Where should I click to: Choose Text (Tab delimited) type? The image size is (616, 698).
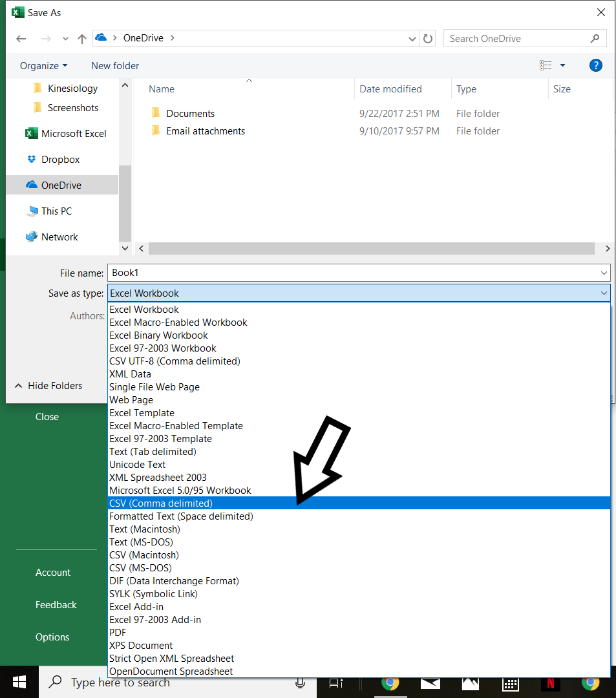click(359, 451)
